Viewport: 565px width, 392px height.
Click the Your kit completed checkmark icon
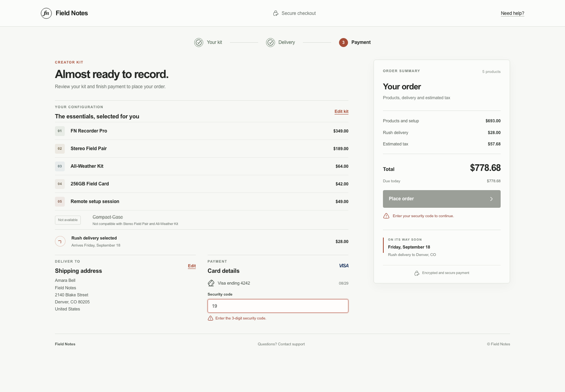tap(199, 42)
